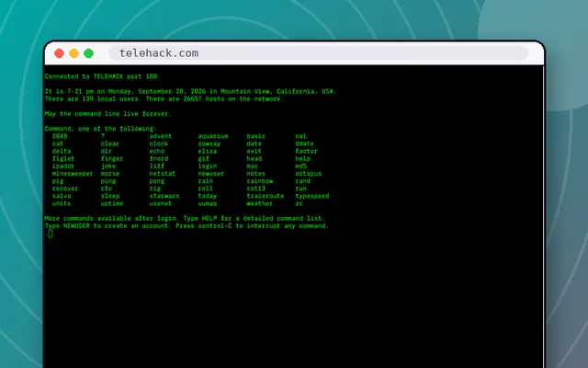Select the 'ddate' command text

point(304,144)
